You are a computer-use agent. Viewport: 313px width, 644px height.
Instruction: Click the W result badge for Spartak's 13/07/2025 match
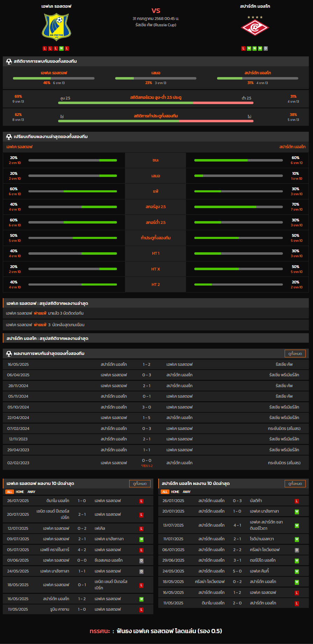tap(297, 526)
